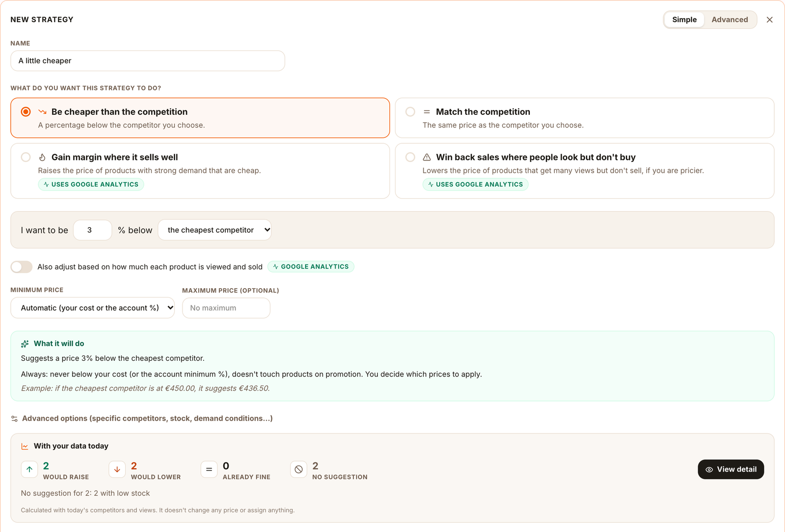Open the Minimum Price Automatic dropdown
This screenshot has height=532, width=785.
coord(93,308)
